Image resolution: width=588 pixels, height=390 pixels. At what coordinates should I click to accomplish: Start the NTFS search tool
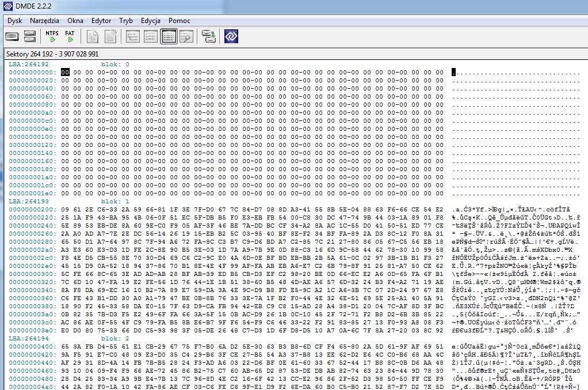[52, 36]
